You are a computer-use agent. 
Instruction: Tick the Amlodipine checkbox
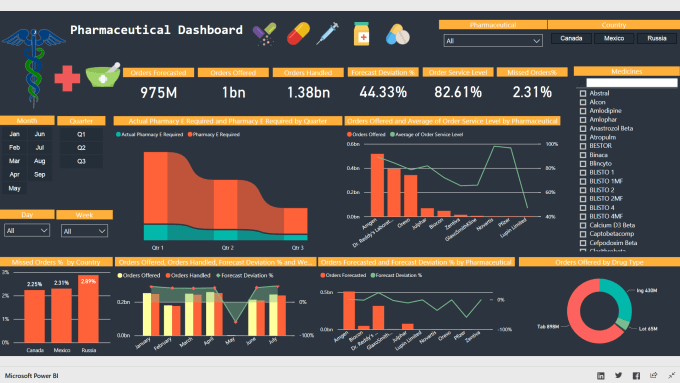[583, 111]
